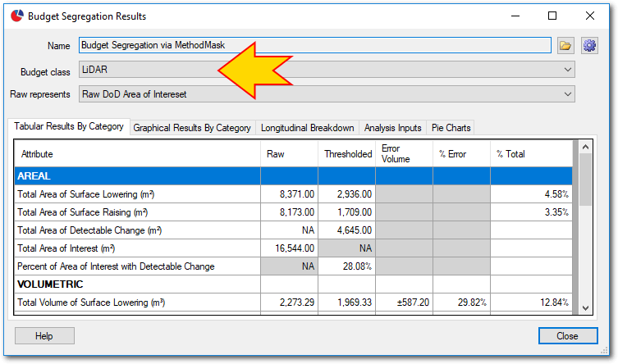Click the raw volume 2,273.29
618x364 pixels.
[x=289, y=303]
